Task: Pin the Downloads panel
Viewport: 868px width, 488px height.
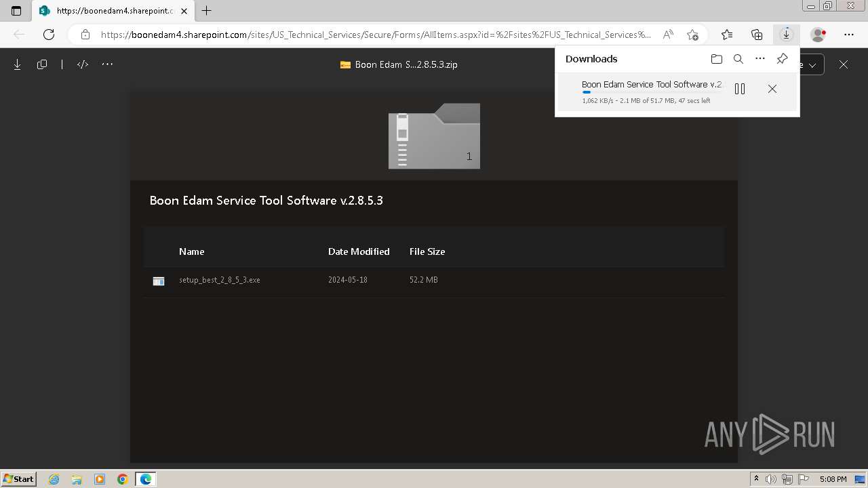Action: point(782,59)
